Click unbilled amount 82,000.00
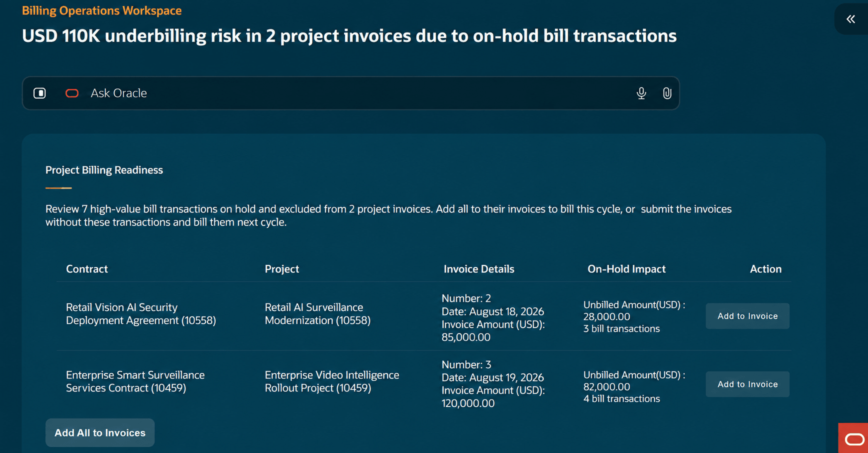 click(606, 386)
